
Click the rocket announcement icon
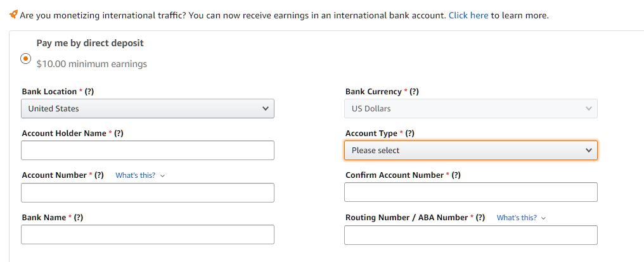pos(13,15)
